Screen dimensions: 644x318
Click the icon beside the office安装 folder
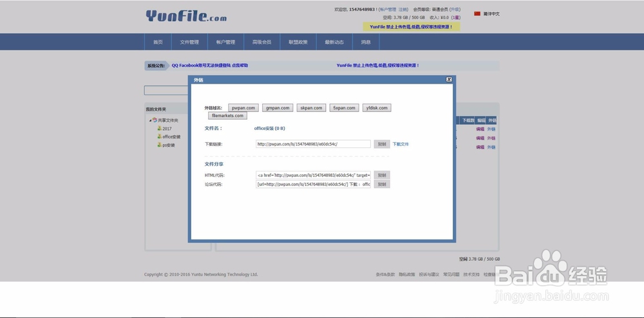pyautogui.click(x=159, y=136)
